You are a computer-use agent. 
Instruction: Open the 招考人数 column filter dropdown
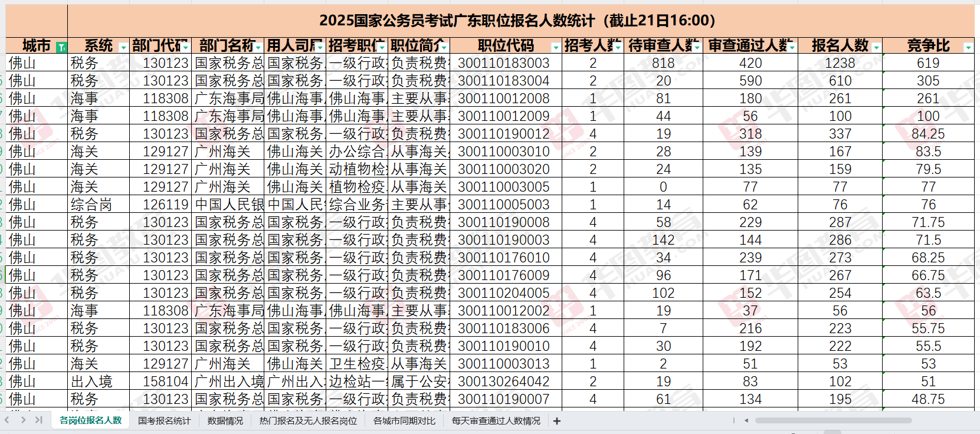tap(617, 47)
